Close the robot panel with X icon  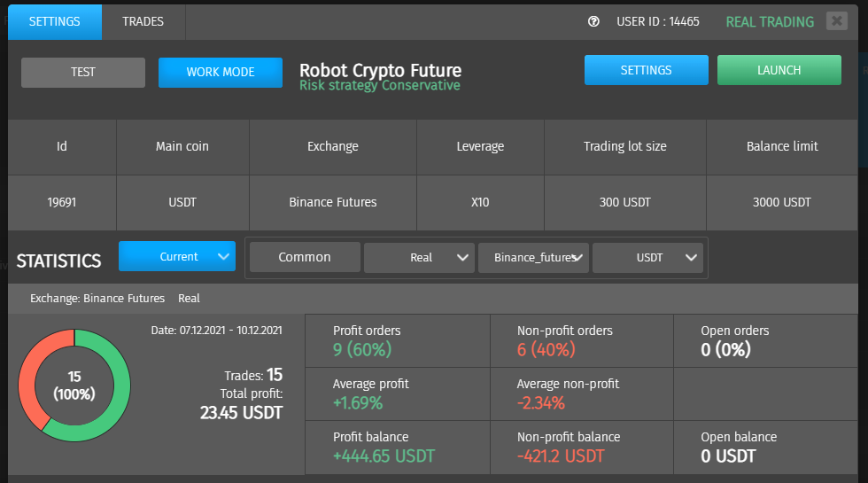pyautogui.click(x=837, y=21)
